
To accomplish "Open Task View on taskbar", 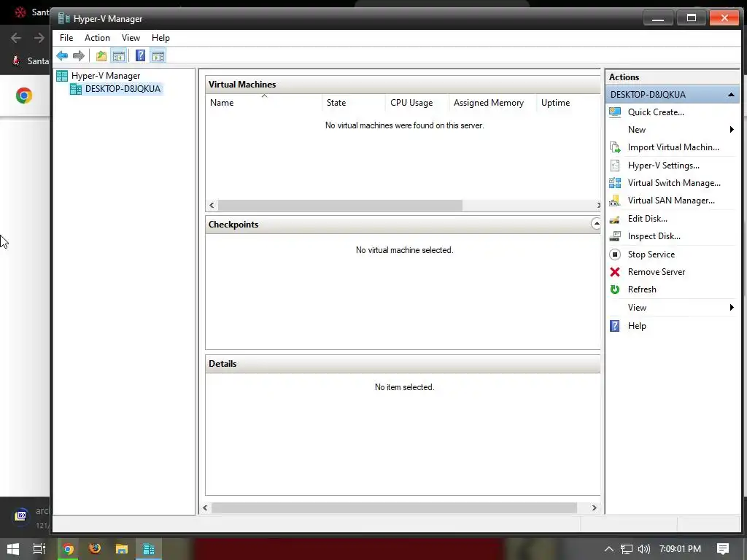I will [x=39, y=549].
